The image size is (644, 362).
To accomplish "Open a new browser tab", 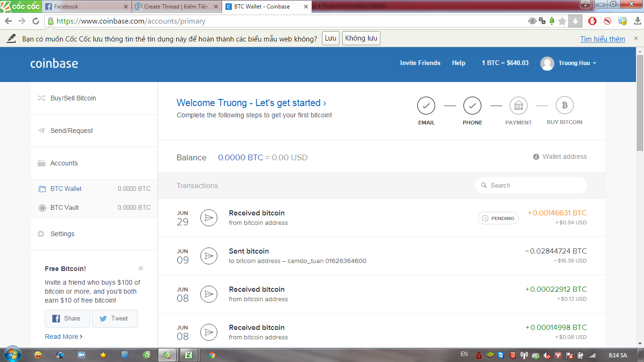I will (320, 7).
